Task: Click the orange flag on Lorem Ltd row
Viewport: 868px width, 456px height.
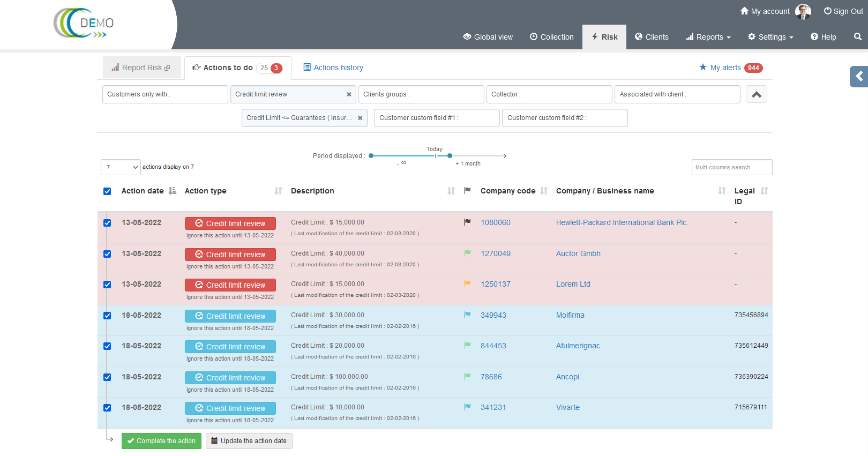Action: click(x=467, y=284)
